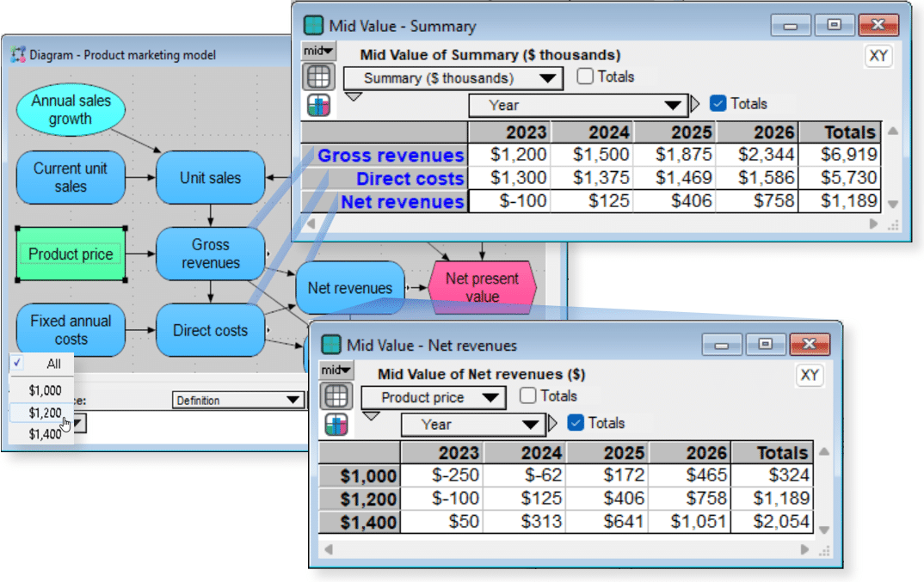
Task: Click the horizontal scrollbar of the Summary table
Action: [594, 224]
